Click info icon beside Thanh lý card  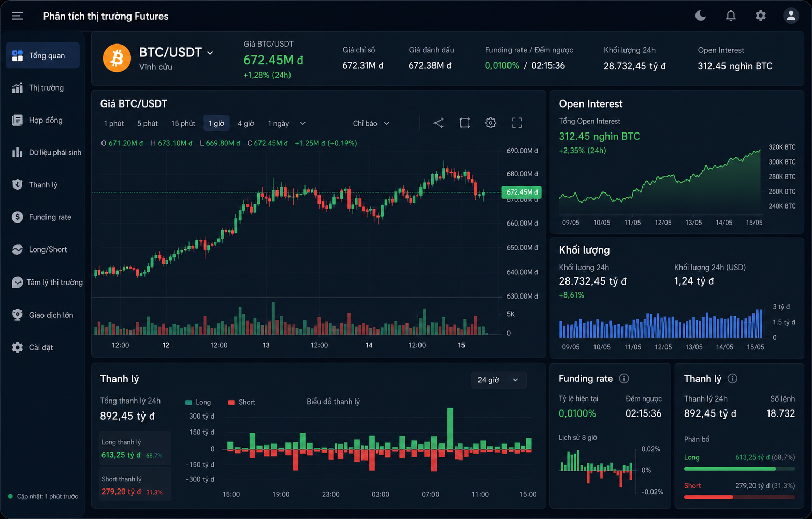(732, 379)
